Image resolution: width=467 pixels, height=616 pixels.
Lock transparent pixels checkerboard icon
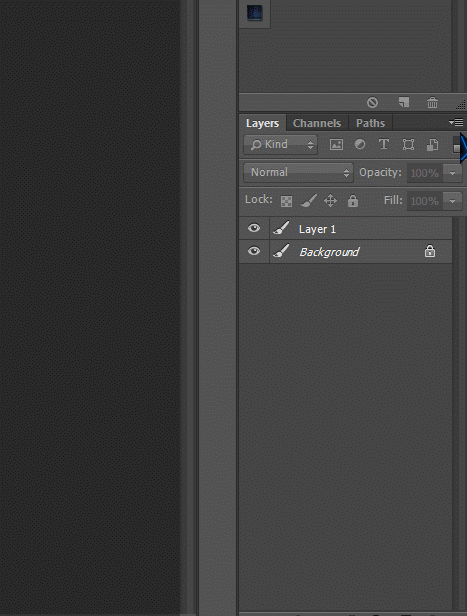pyautogui.click(x=286, y=201)
